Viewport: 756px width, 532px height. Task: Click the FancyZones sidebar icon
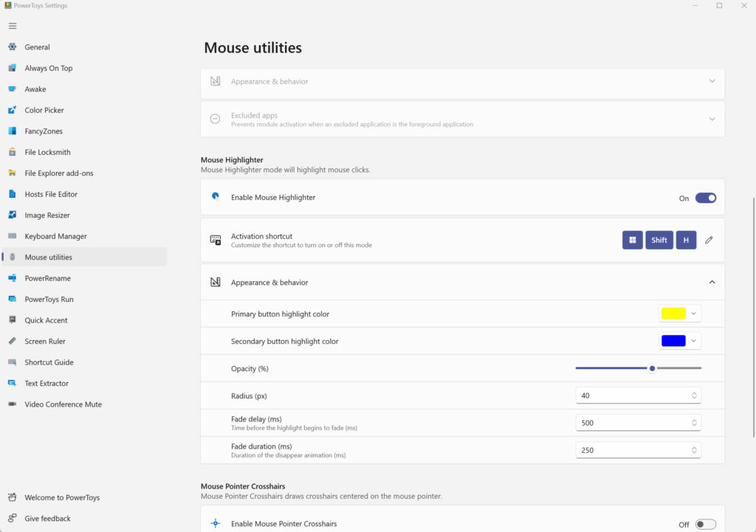pyautogui.click(x=12, y=131)
